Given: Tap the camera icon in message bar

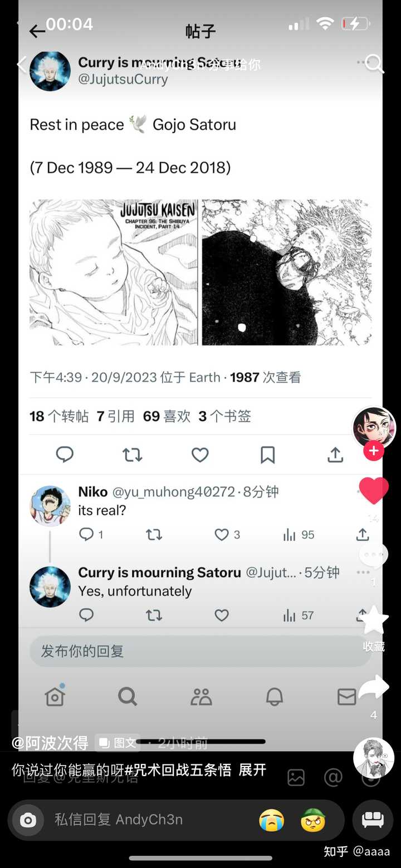Looking at the screenshot, I should point(28,820).
